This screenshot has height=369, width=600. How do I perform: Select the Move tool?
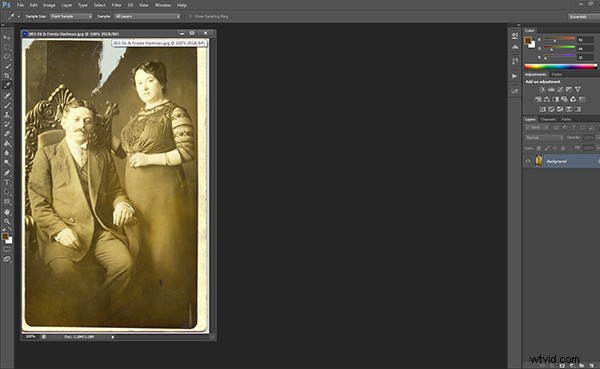[7, 37]
